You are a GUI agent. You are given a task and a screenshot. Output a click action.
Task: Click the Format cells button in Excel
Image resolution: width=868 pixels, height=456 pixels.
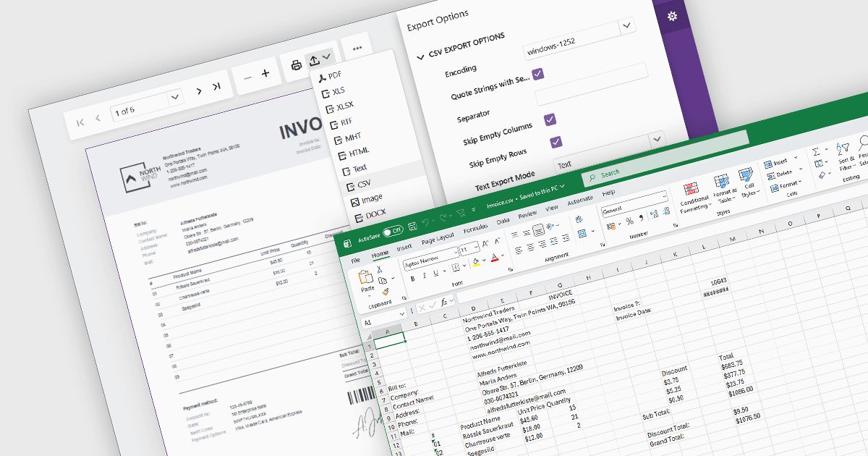[x=783, y=186]
